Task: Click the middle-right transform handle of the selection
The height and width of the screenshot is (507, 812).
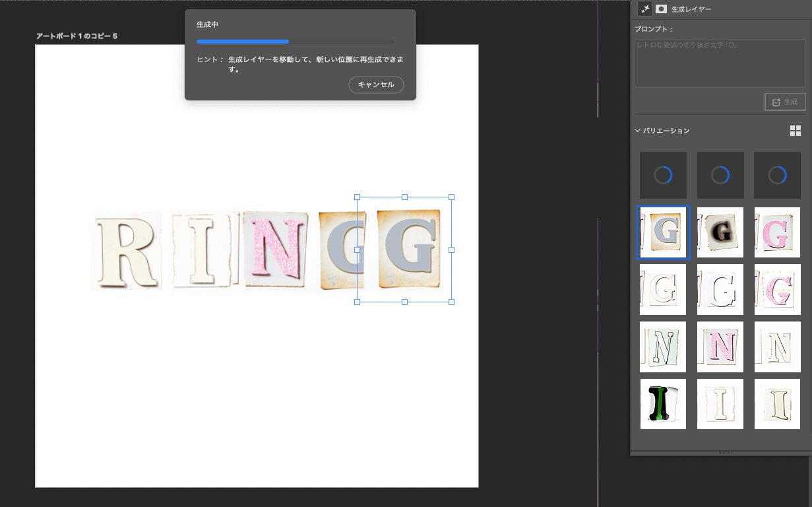Action: click(x=452, y=250)
